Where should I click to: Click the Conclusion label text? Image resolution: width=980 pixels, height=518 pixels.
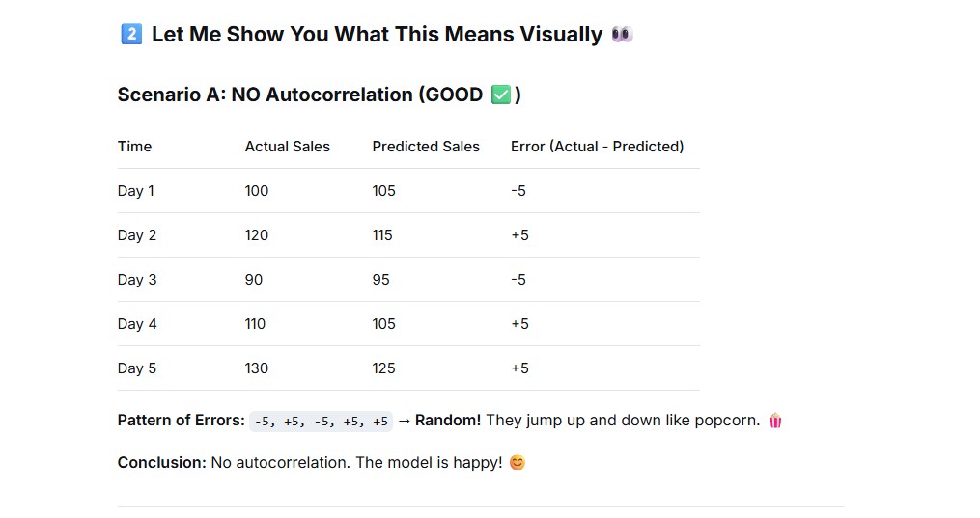point(162,462)
